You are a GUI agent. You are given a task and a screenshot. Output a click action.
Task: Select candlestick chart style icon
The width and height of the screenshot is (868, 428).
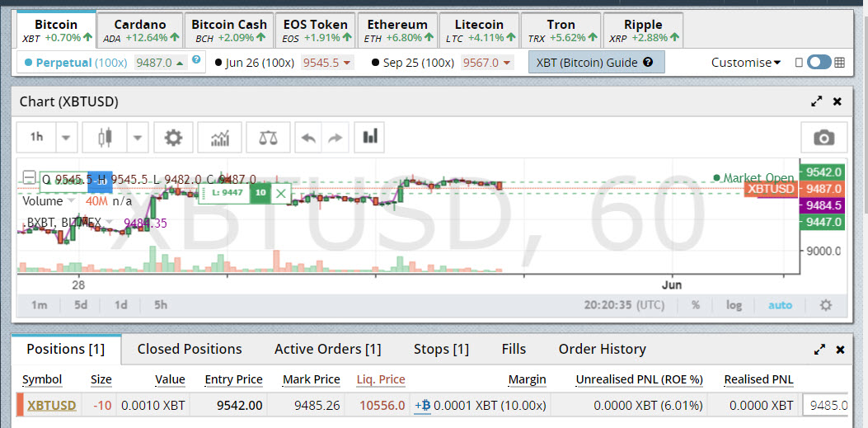(105, 138)
